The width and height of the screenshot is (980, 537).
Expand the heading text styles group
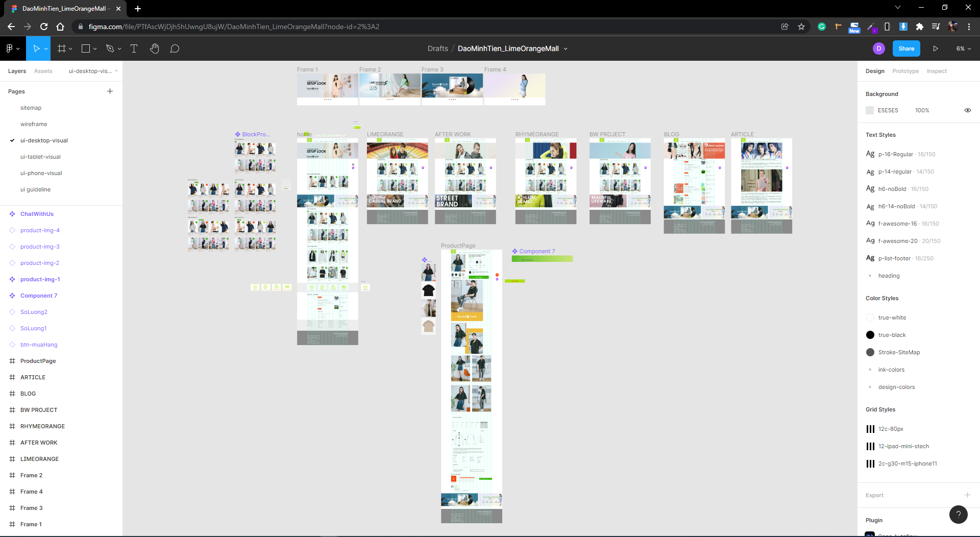coord(870,276)
